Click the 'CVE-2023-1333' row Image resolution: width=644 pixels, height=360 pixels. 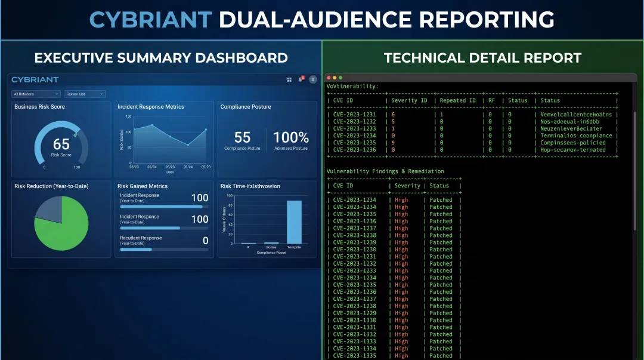394,341
